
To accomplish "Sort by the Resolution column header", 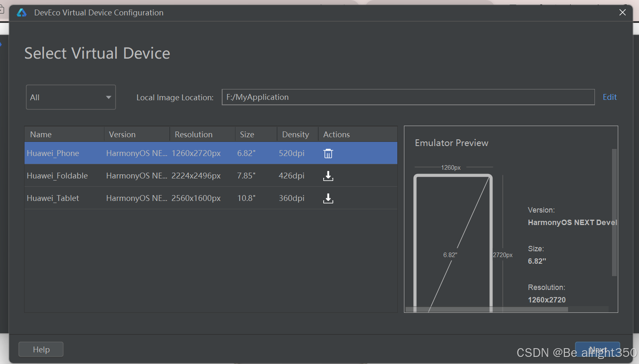I will [203, 134].
